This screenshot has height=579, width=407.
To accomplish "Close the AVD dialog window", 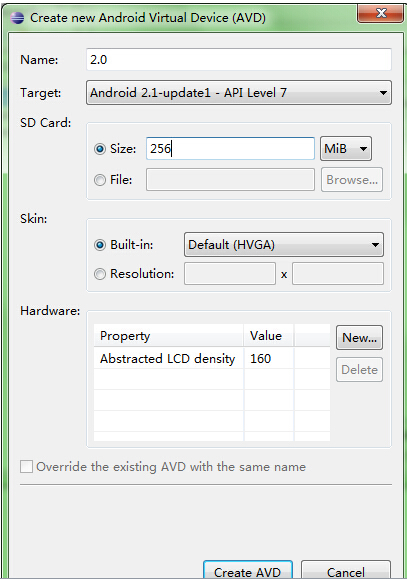I will pyautogui.click(x=380, y=14).
